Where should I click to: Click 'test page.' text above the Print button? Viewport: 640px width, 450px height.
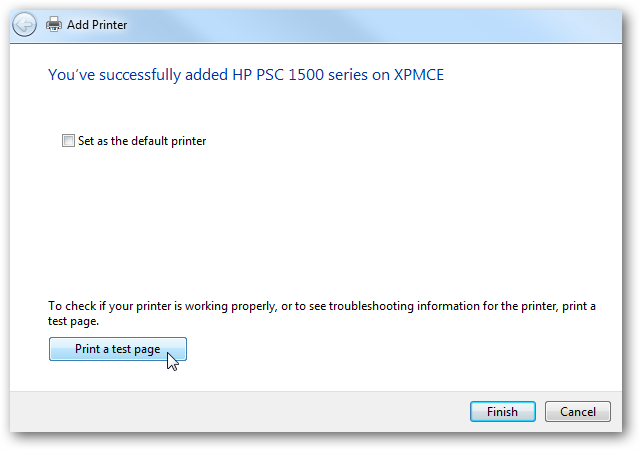[x=73, y=321]
